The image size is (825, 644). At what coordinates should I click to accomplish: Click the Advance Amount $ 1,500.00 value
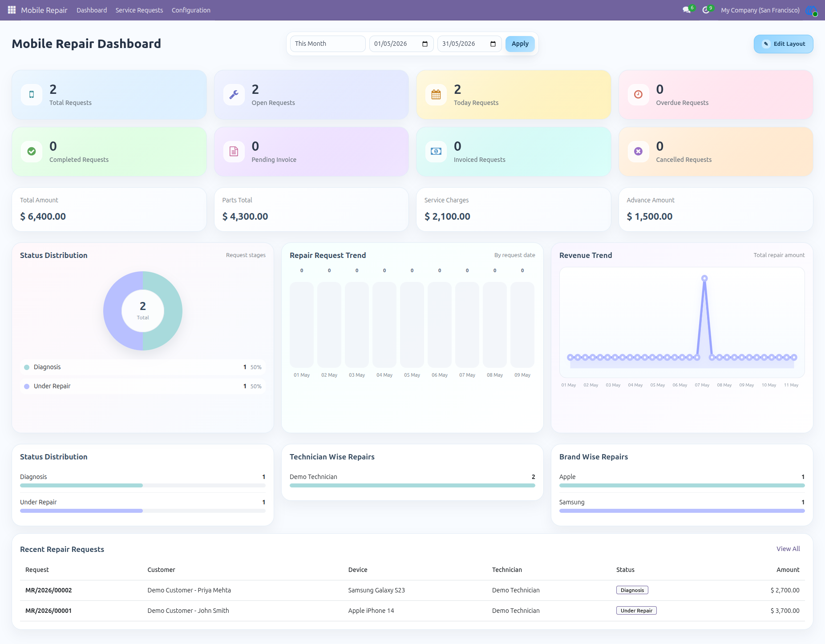point(650,217)
